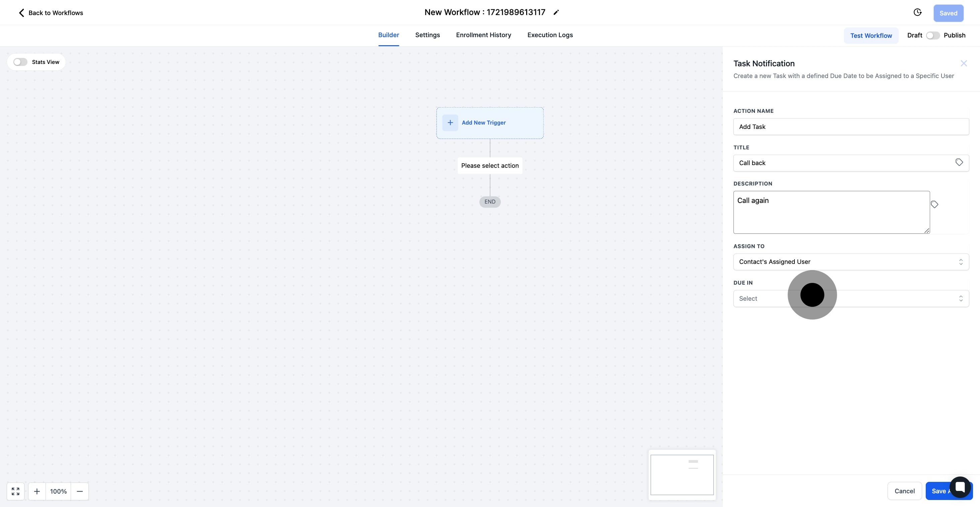Image resolution: width=980 pixels, height=507 pixels.
Task: Open version history clock icon
Action: click(917, 12)
